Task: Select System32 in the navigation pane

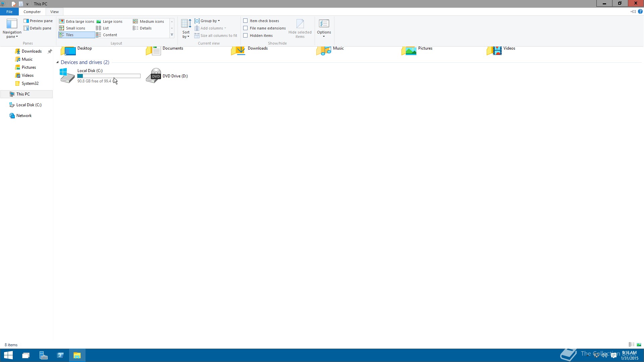Action: point(30,83)
